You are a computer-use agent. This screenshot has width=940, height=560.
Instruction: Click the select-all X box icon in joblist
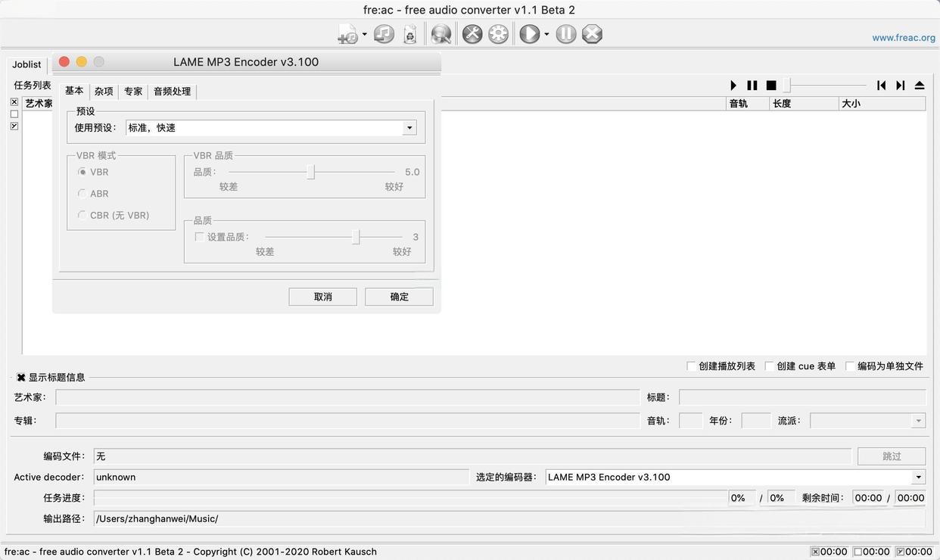14,102
